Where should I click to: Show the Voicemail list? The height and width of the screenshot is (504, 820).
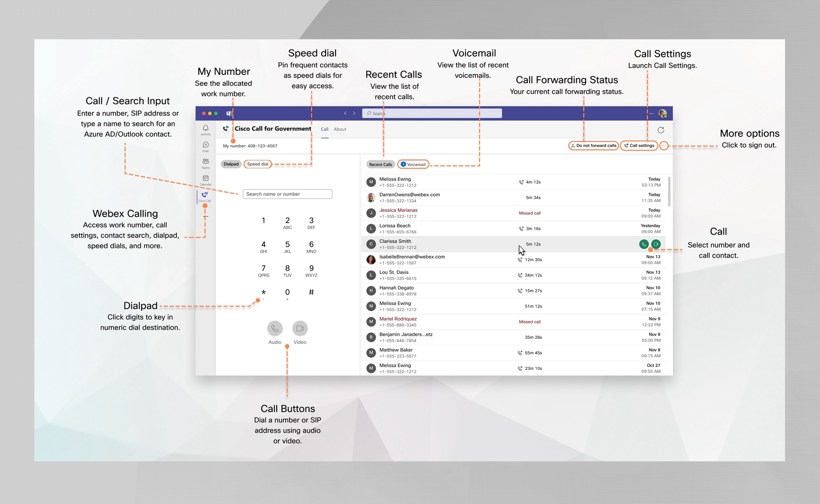[413, 164]
